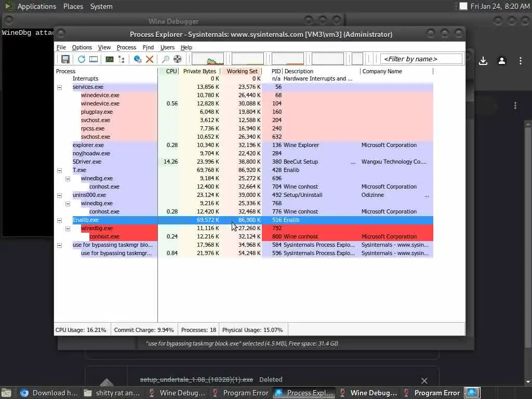The height and width of the screenshot is (399, 532).
Task: Open the Options menu
Action: coord(82,47)
